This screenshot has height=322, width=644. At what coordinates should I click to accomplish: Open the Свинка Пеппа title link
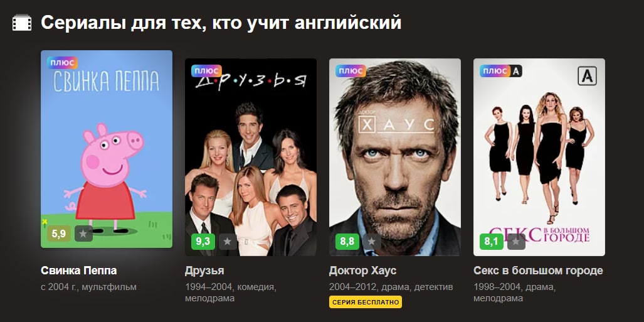79,271
